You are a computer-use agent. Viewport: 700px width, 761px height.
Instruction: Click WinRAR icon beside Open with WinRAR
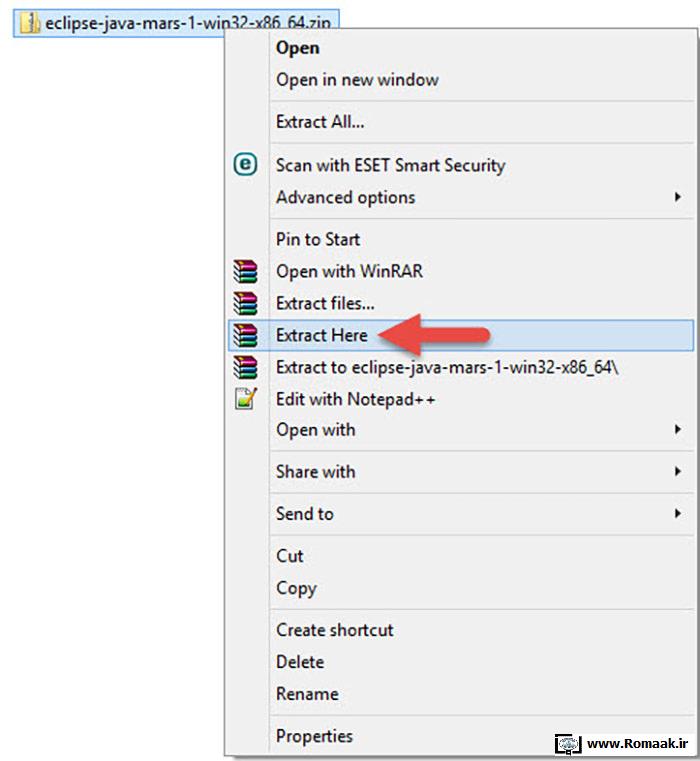coord(246,271)
